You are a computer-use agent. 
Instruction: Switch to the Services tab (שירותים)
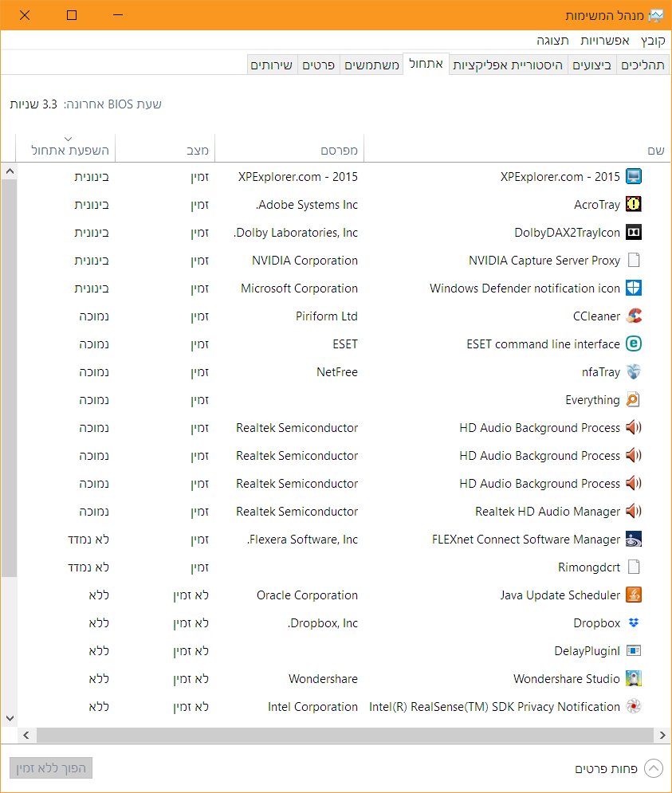coord(272,65)
